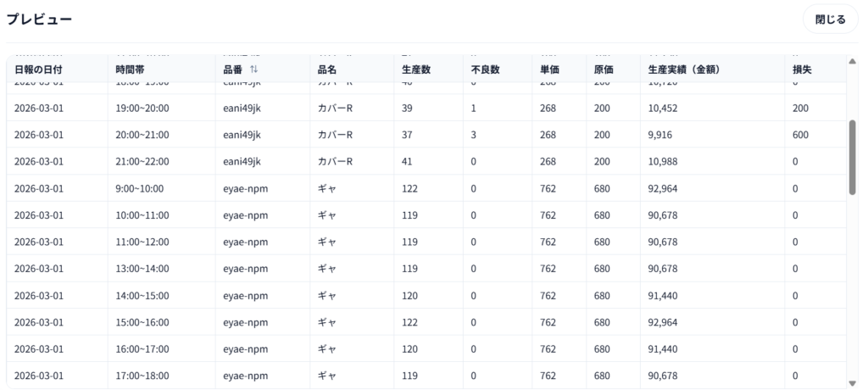Click the loss value 600 cell
868x390 pixels.
click(x=800, y=136)
